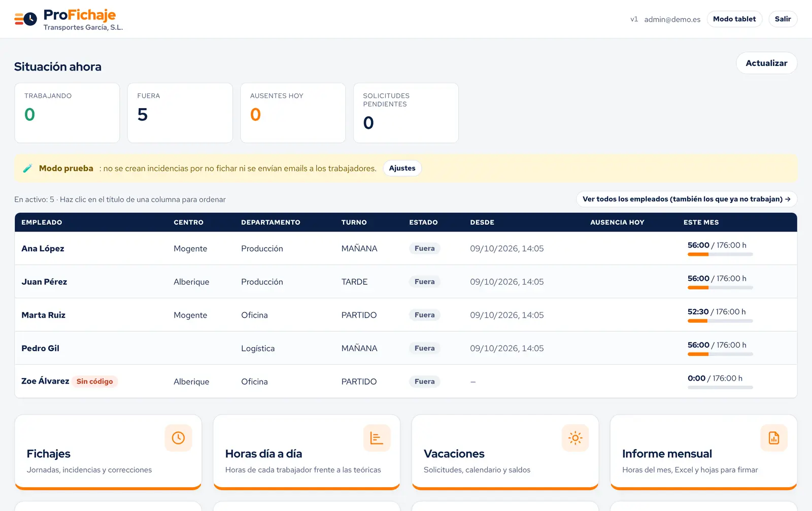Open the Informe mensual card title
The image size is (812, 511).
[667, 454]
